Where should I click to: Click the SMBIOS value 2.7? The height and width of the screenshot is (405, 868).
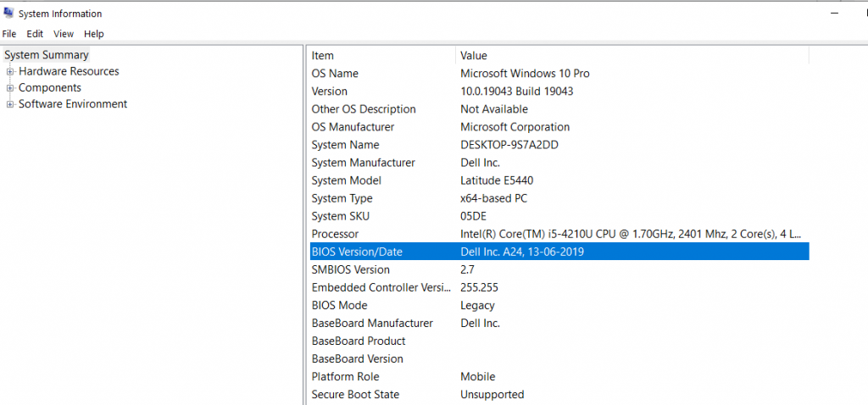(467, 269)
